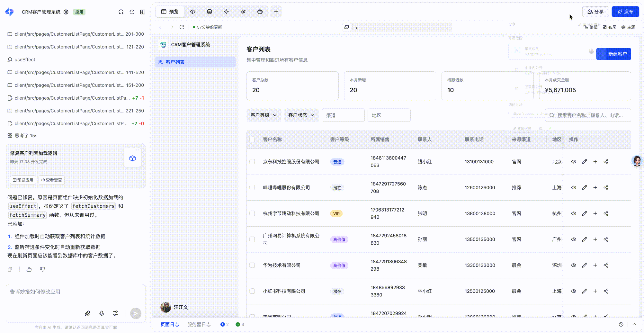Expand the log panel chevron
Screen dimensions: 644x333
pos(634,324)
